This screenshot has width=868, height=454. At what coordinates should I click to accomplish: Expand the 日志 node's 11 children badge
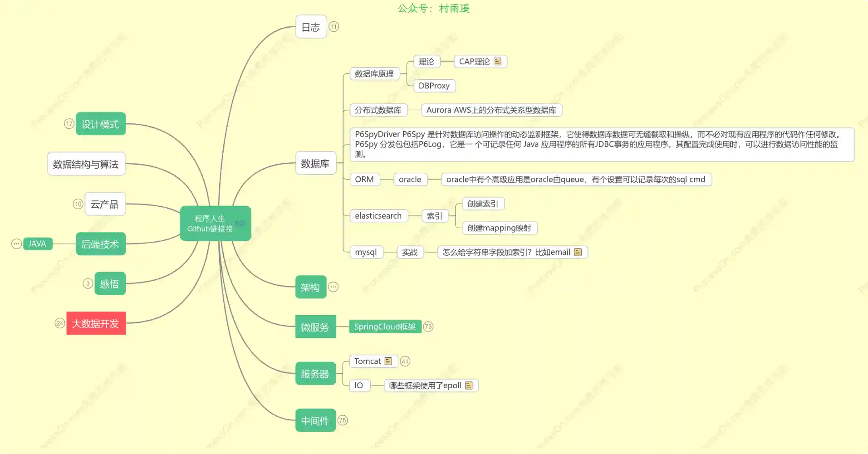tap(333, 27)
